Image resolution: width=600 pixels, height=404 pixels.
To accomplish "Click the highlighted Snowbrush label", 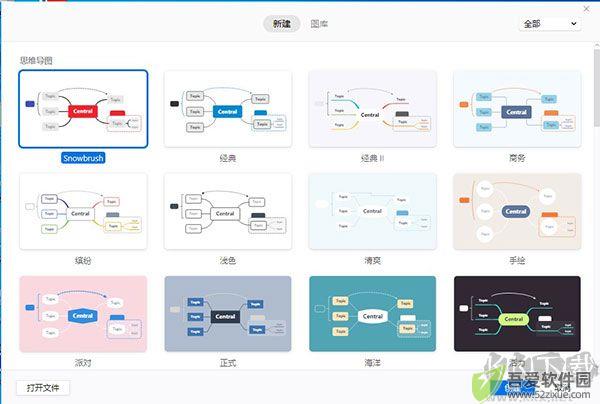I will coord(83,158).
